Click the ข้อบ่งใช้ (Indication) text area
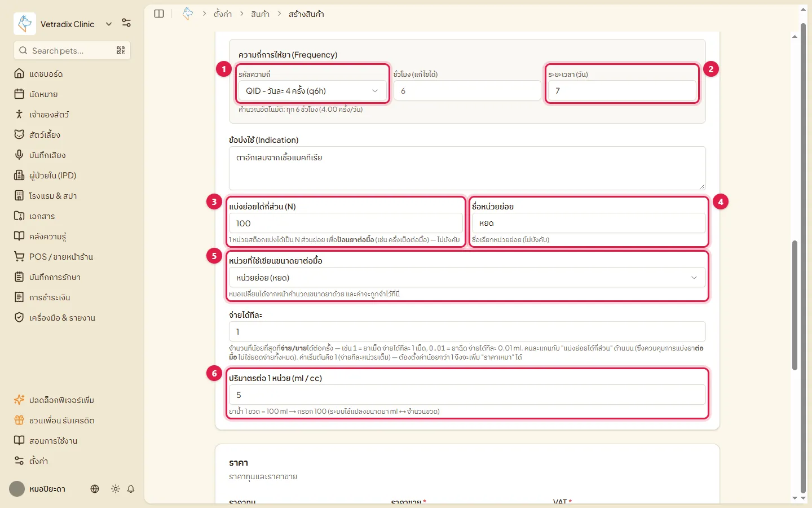812x508 pixels. tap(467, 168)
